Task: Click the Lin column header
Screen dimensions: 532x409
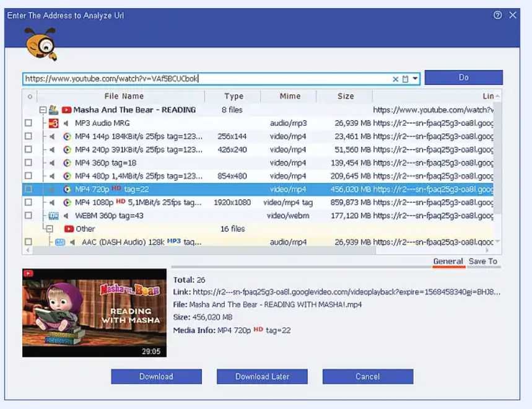Action: point(488,97)
